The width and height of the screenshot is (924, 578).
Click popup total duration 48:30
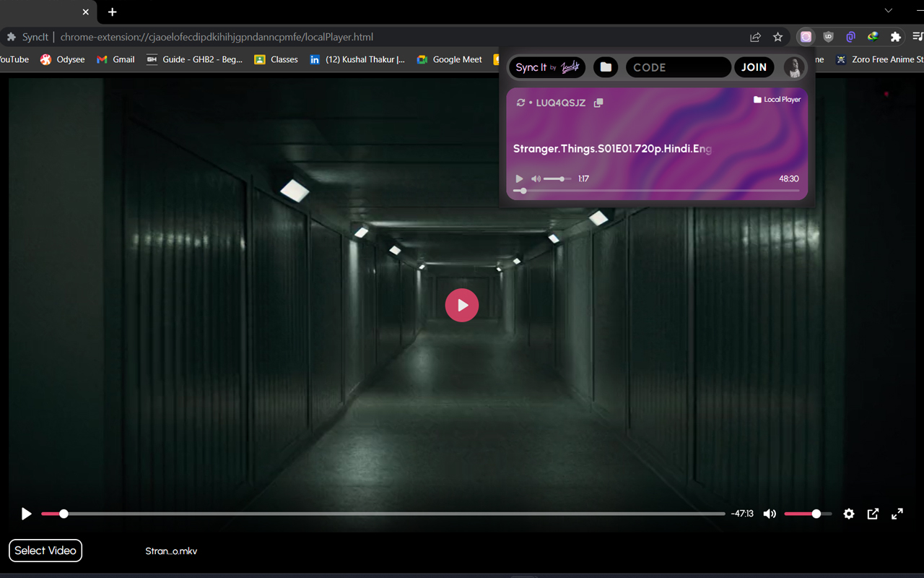pos(789,178)
